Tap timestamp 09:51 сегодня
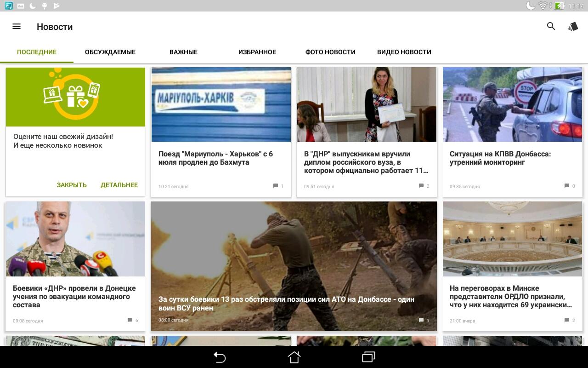Screen dimensions: 588x368 click(319, 186)
